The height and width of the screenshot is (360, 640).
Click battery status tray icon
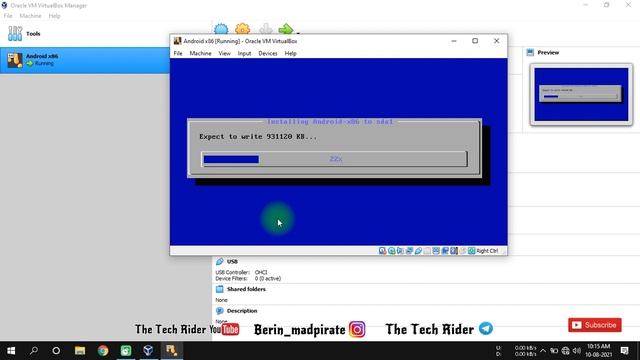tap(554, 351)
